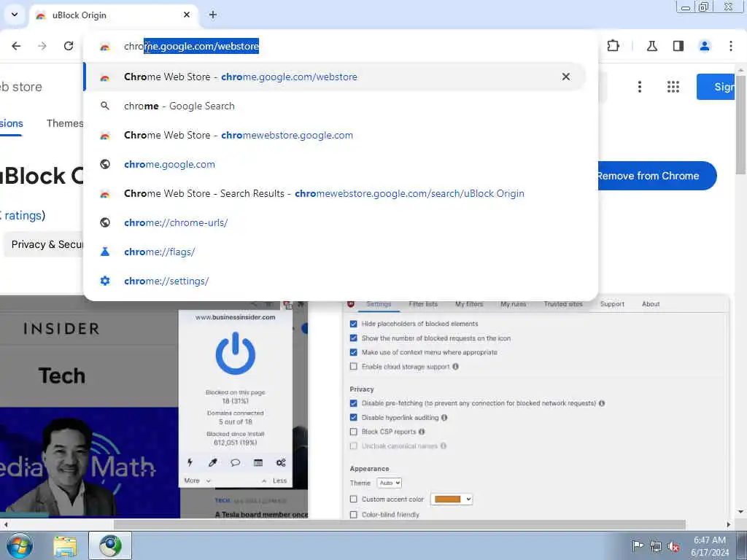Close the uBlock Origin tab

pyautogui.click(x=187, y=15)
